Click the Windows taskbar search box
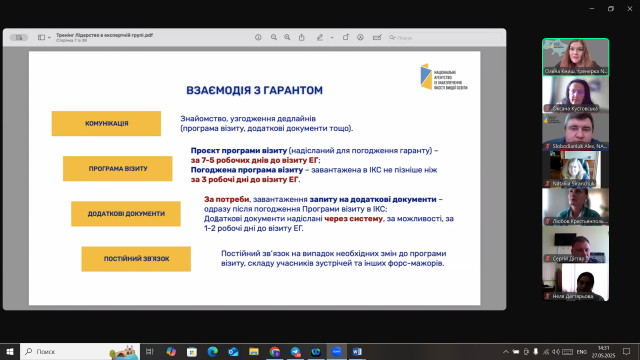 coord(80,351)
